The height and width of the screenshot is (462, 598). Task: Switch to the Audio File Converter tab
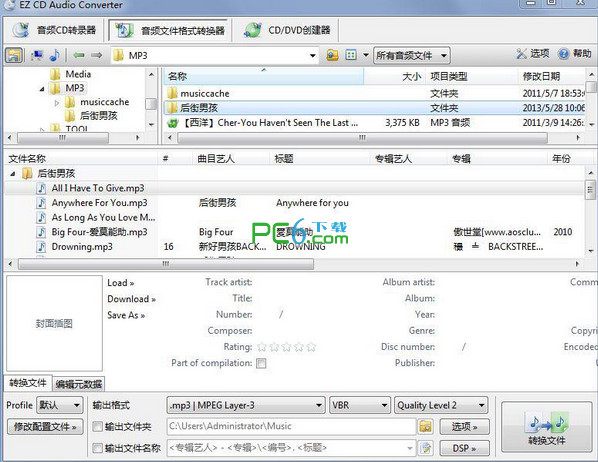(168, 30)
